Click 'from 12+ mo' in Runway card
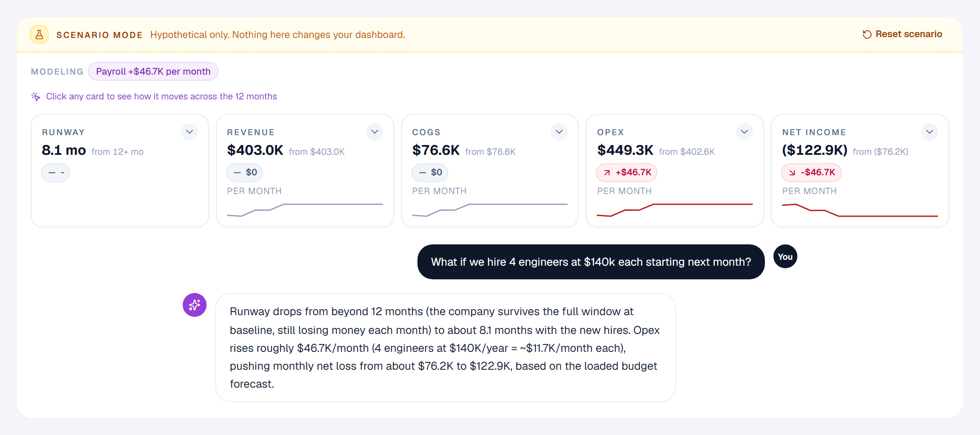 (117, 152)
